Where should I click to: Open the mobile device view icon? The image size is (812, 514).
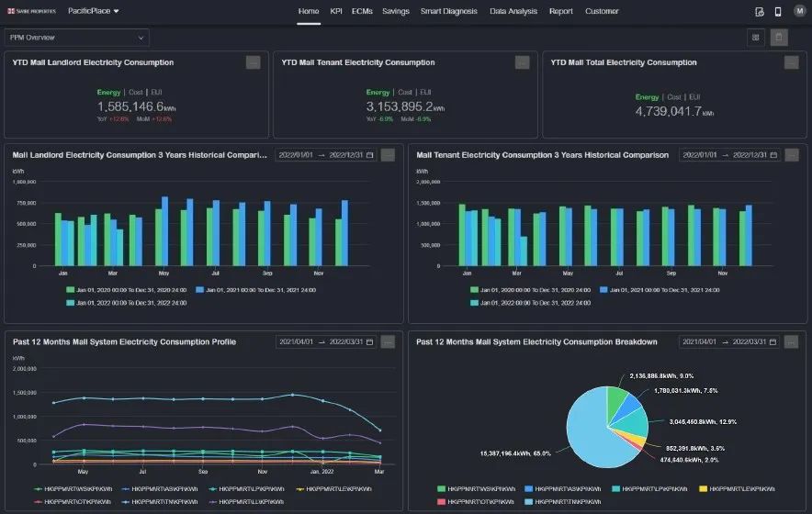coord(778,11)
